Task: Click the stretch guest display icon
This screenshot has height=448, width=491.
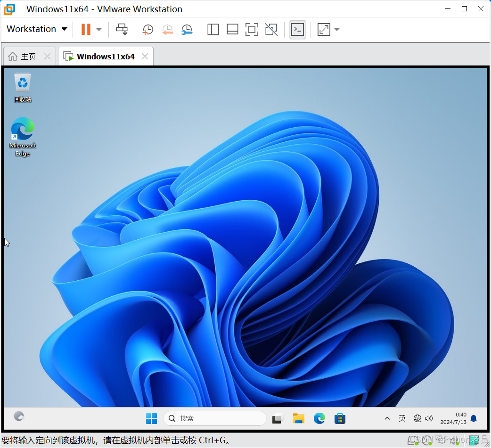Action: [324, 29]
